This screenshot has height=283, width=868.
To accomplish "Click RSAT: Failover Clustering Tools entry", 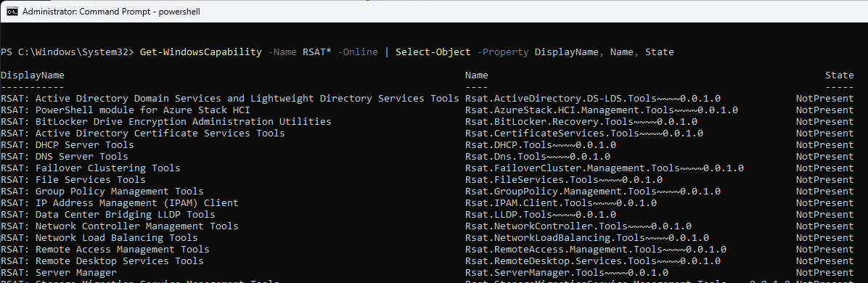I will point(90,168).
